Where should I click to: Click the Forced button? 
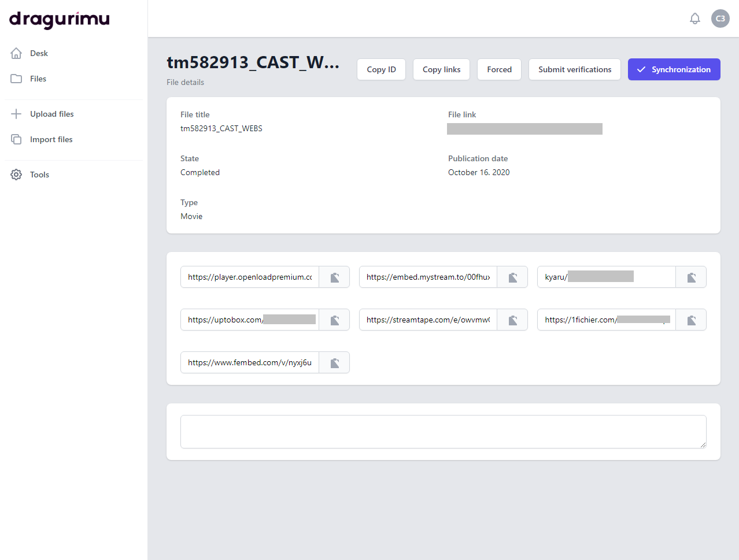[499, 69]
